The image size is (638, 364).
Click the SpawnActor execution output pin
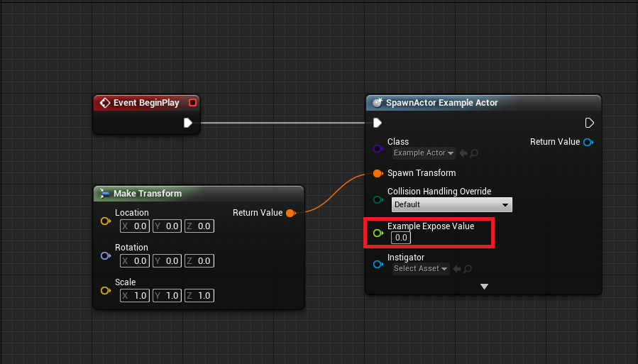point(589,123)
